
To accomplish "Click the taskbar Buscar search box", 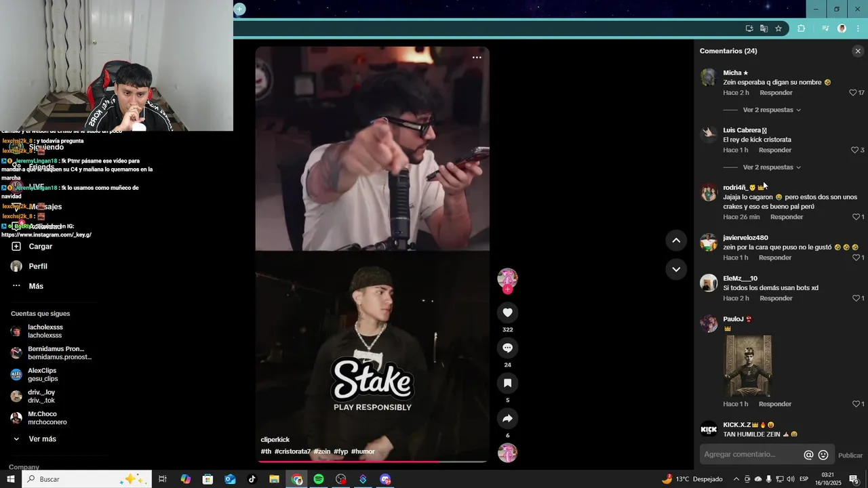I will tap(87, 479).
